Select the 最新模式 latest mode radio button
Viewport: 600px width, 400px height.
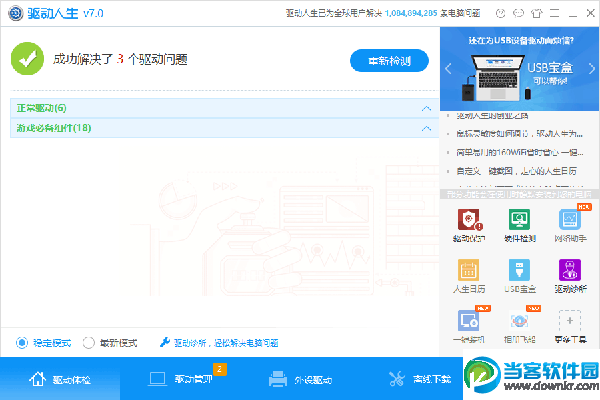click(x=88, y=343)
